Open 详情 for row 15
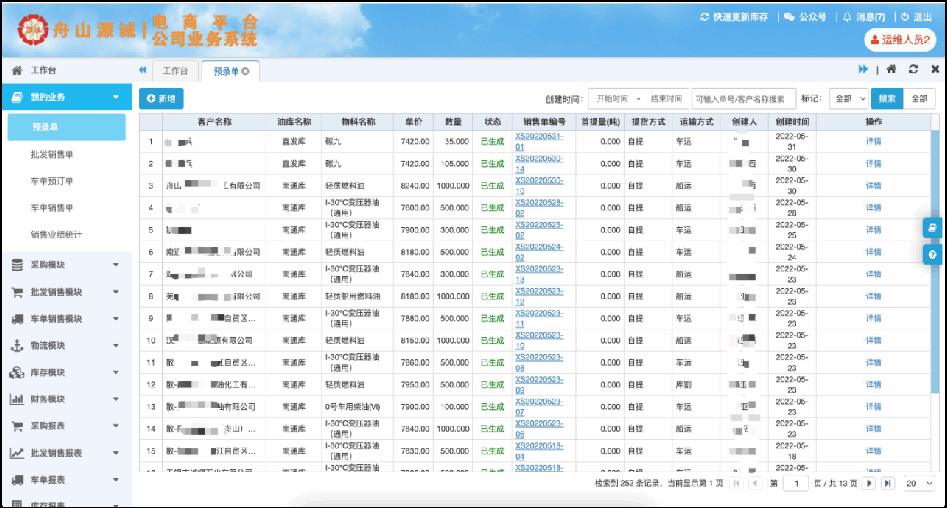 [873, 451]
